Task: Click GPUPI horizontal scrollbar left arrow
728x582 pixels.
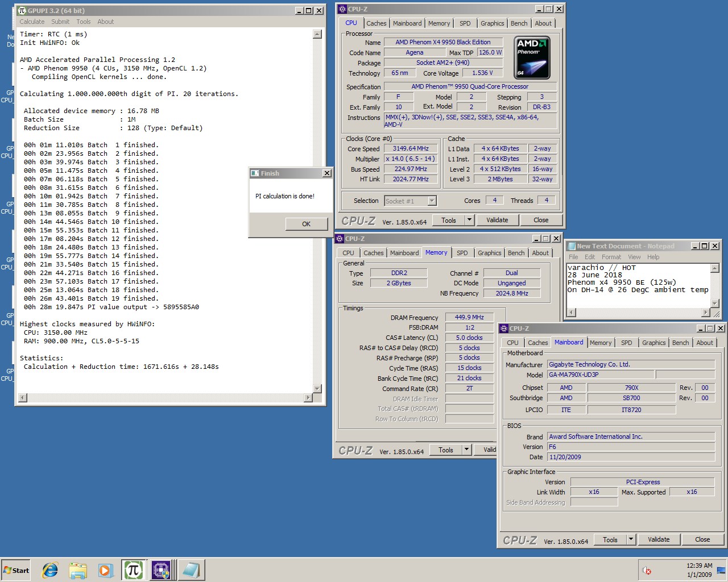Action: [x=23, y=398]
